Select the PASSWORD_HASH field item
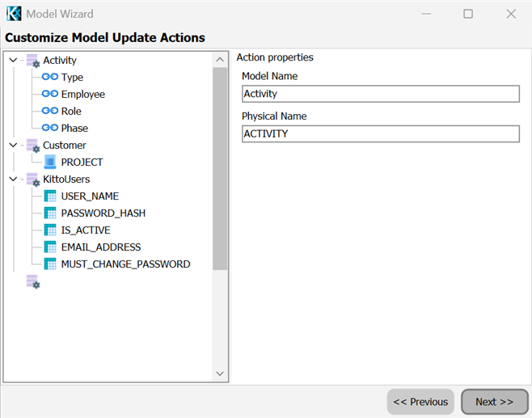 pyautogui.click(x=103, y=213)
